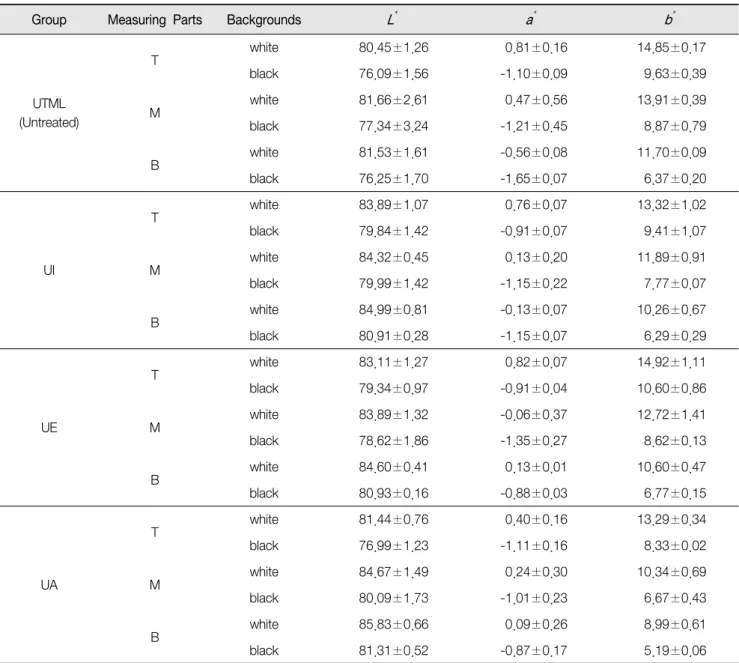Click the UA group label
The height and width of the screenshot is (663, 739).
[x=49, y=585]
